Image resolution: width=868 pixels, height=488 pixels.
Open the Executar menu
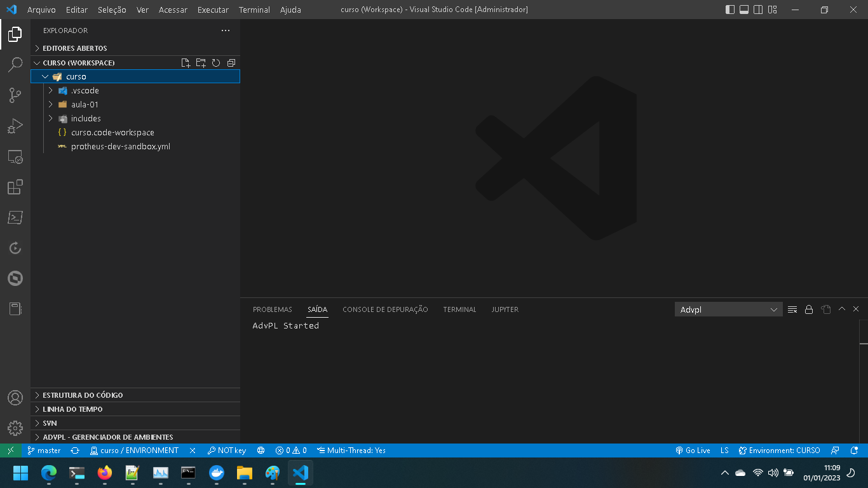pos(213,10)
